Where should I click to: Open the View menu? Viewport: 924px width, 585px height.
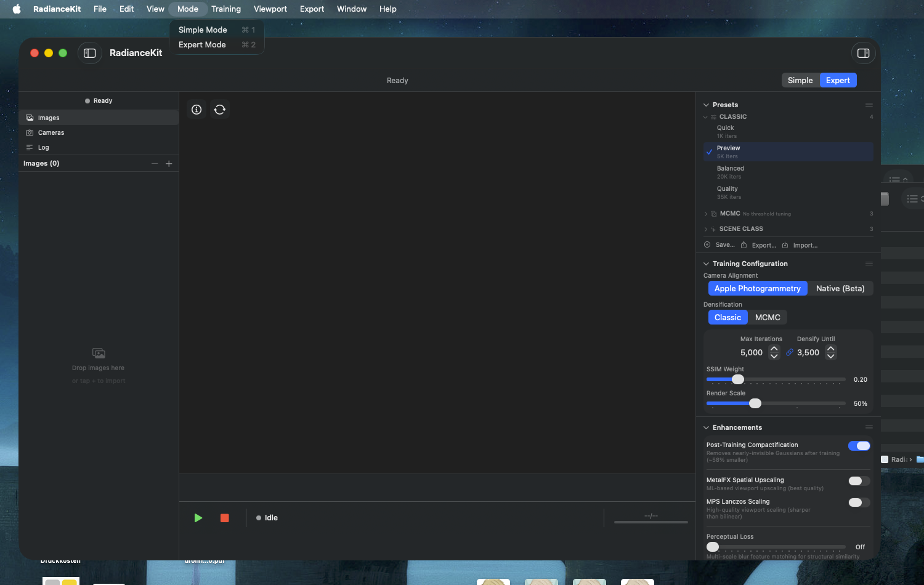(155, 9)
